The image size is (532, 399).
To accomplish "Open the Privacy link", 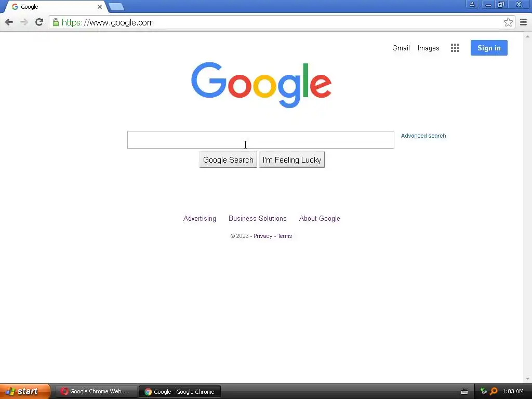I will (262, 236).
